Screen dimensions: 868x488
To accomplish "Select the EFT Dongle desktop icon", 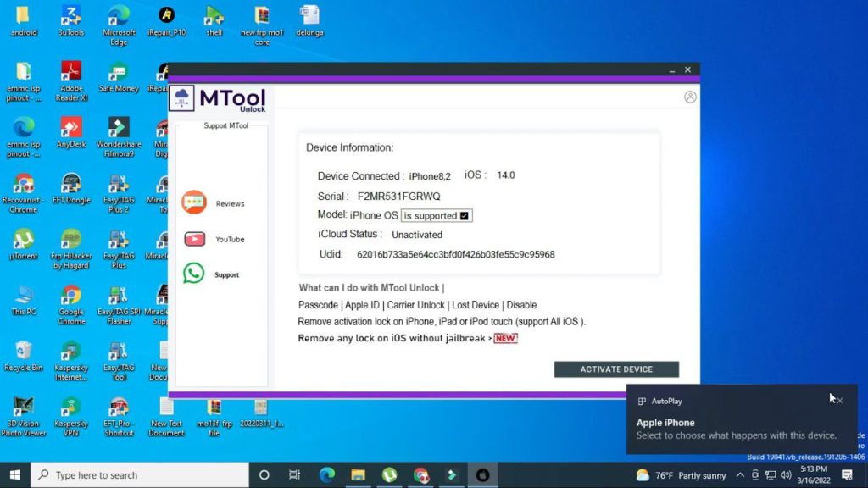I will point(71,184).
